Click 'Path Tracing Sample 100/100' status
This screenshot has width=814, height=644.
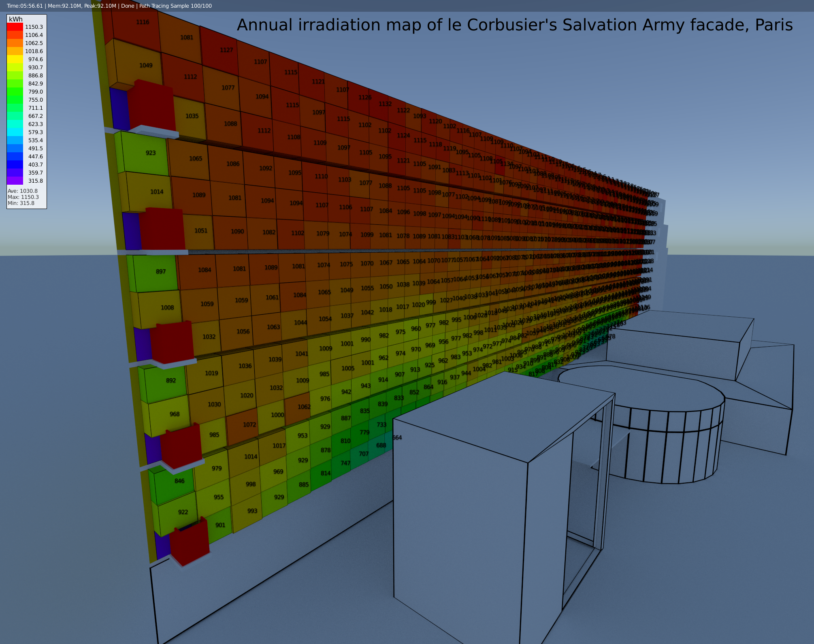(175, 6)
